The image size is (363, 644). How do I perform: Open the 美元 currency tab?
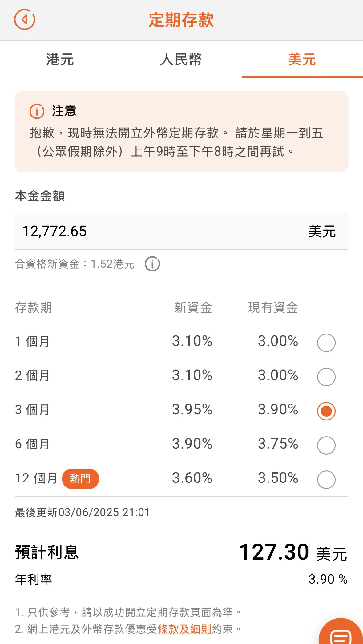pos(302,59)
